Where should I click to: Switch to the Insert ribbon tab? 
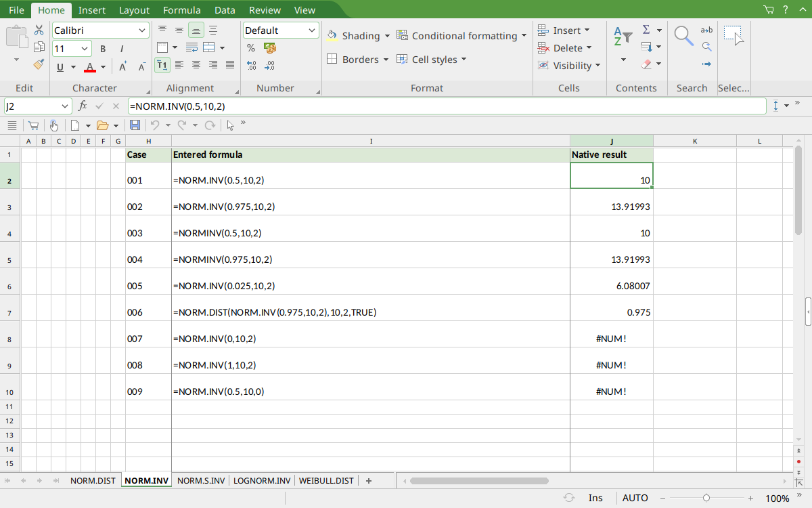92,10
